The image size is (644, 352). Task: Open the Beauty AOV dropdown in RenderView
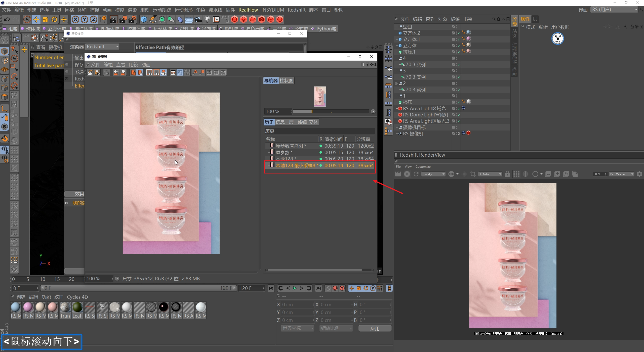click(x=433, y=174)
